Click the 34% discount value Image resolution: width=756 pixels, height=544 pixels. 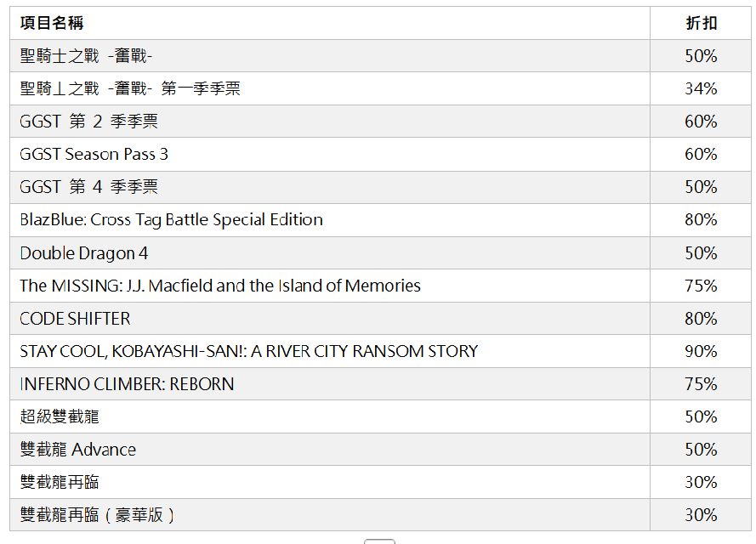click(x=701, y=88)
